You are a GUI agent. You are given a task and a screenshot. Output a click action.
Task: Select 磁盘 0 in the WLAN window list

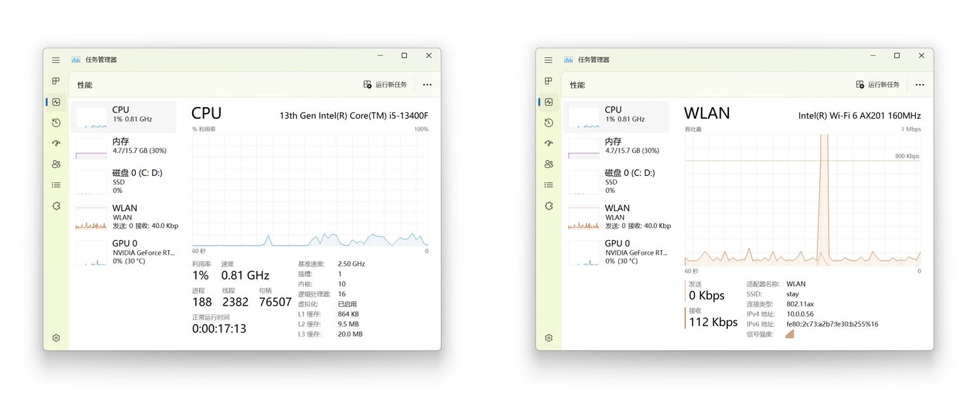click(x=616, y=182)
